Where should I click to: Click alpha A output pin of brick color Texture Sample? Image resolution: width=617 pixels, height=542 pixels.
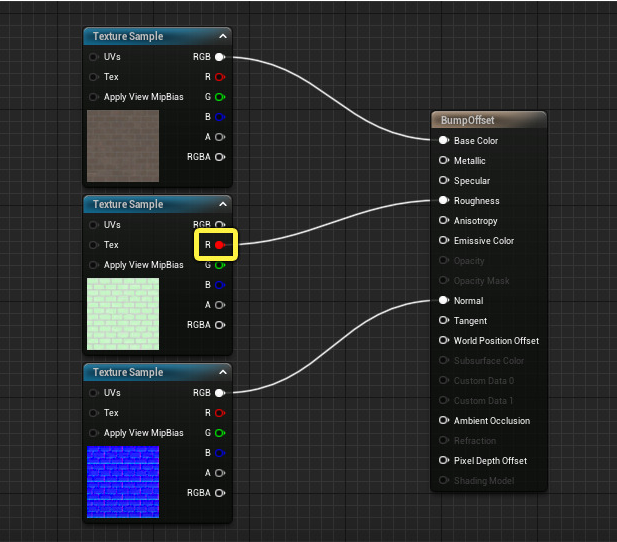point(220,137)
